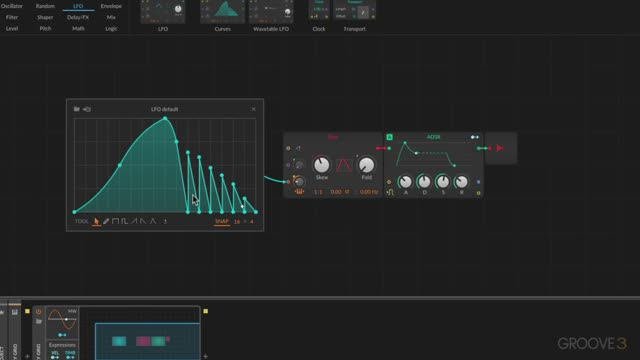Choose the pulse step shape tool
Screen dimensions: 640x360
[x=124, y=221]
